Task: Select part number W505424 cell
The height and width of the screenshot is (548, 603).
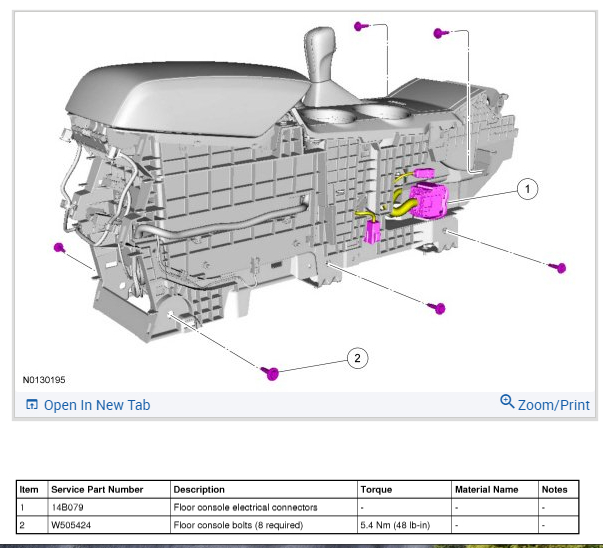Action: click(x=109, y=525)
